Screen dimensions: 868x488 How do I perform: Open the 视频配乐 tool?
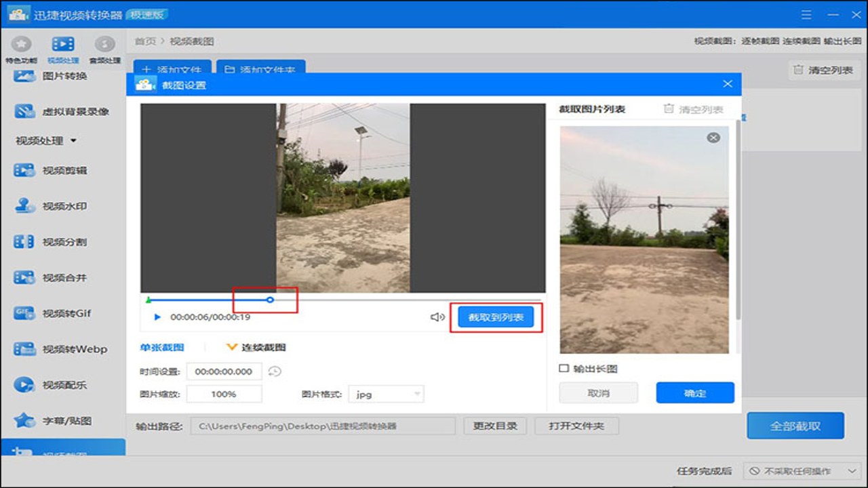click(51, 385)
